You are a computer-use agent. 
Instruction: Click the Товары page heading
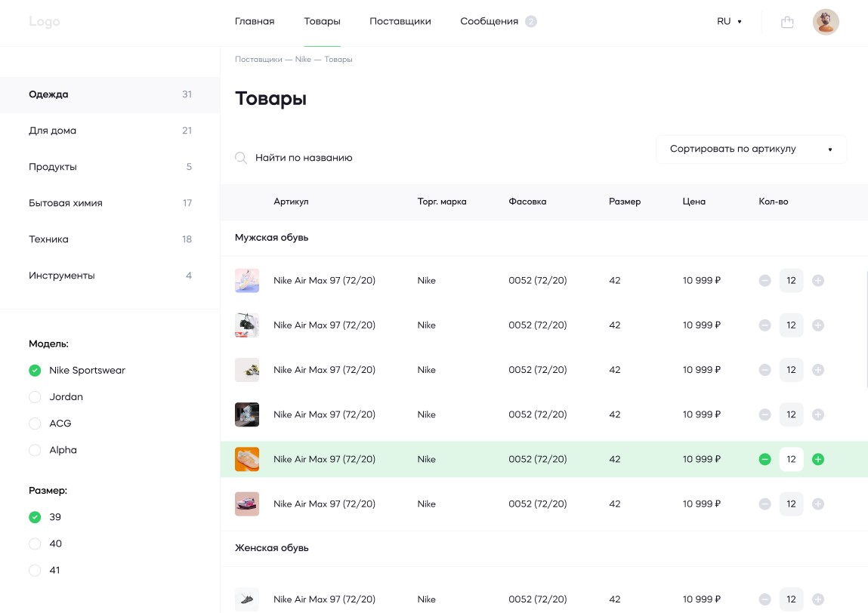coord(270,99)
